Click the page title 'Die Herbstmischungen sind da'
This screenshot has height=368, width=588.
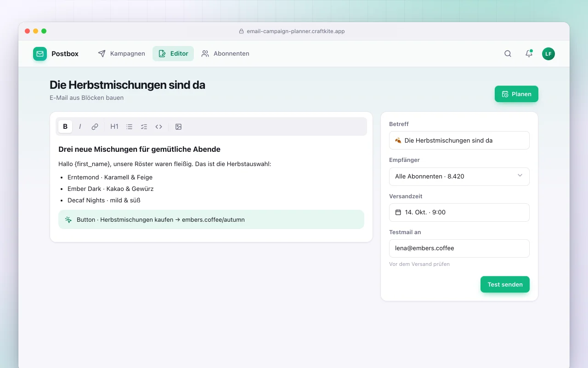(x=127, y=85)
